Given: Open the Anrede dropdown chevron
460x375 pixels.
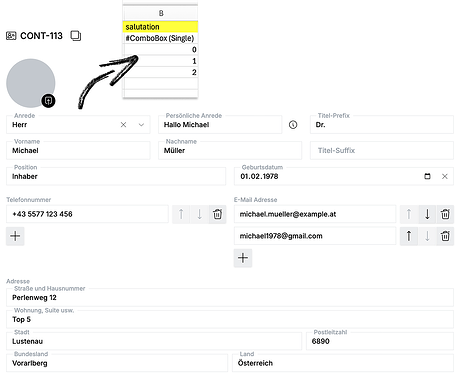Looking at the screenshot, I should coord(141,125).
